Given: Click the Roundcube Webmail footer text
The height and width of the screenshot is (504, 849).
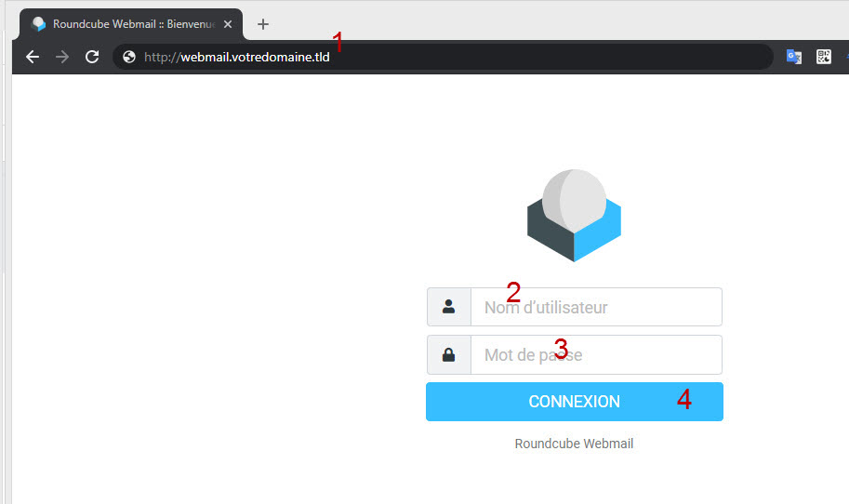Looking at the screenshot, I should (574, 444).
